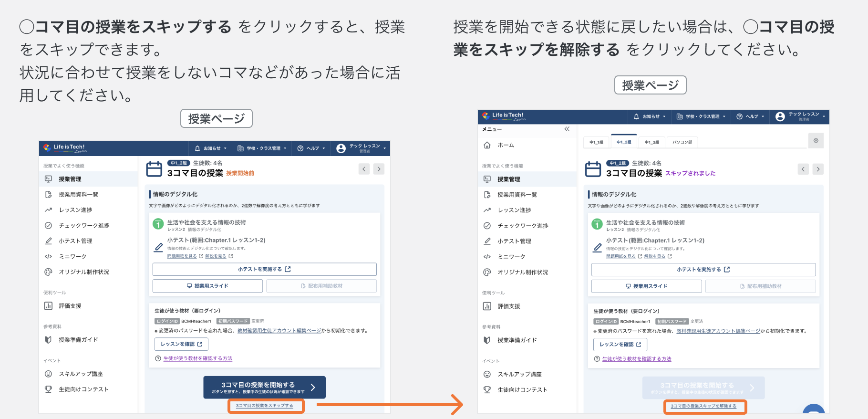The height and width of the screenshot is (419, 868).
Task: Open 学校・クラス管理 dropdown in right screenshot
Action: (x=701, y=116)
